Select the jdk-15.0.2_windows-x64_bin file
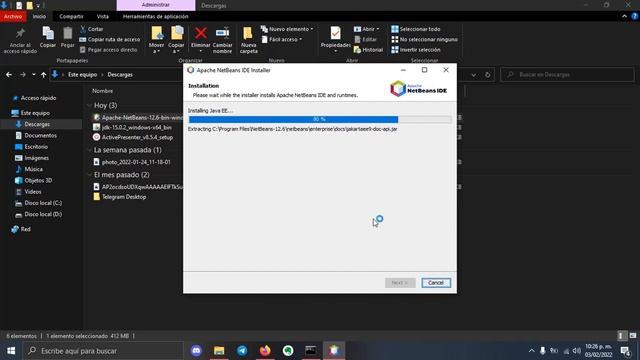The image size is (640, 360). click(x=136, y=127)
